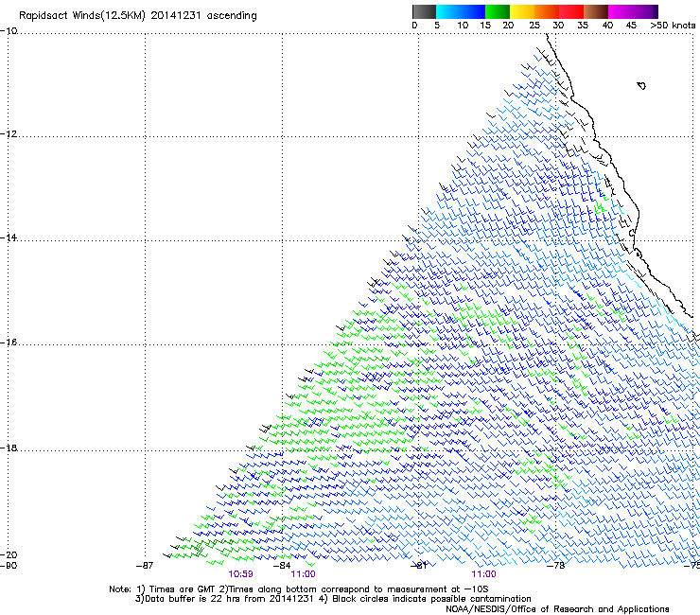The width and height of the screenshot is (700, 615).
Task: Select the red 30-35 knots legend swatch
Action: (571, 11)
